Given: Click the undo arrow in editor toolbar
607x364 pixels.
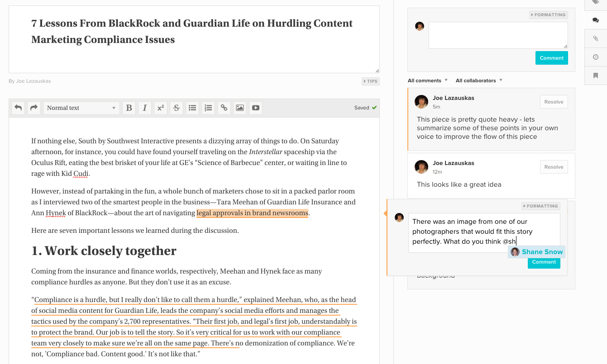Looking at the screenshot, I should point(18,108).
